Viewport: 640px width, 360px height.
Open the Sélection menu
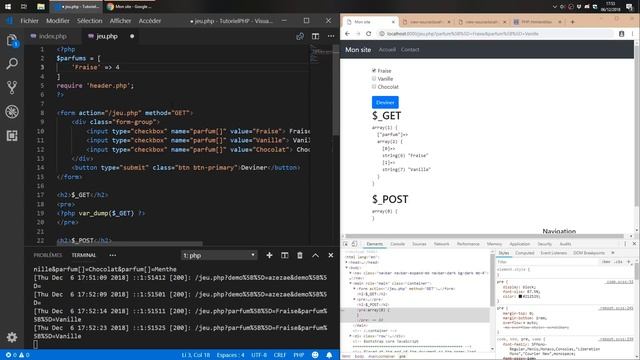(89, 21)
